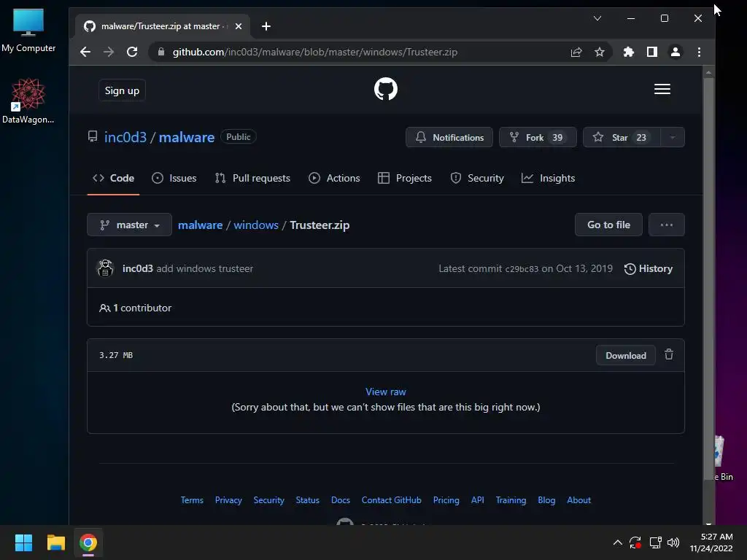
Task: Click the Sign up button
Action: pos(122,90)
